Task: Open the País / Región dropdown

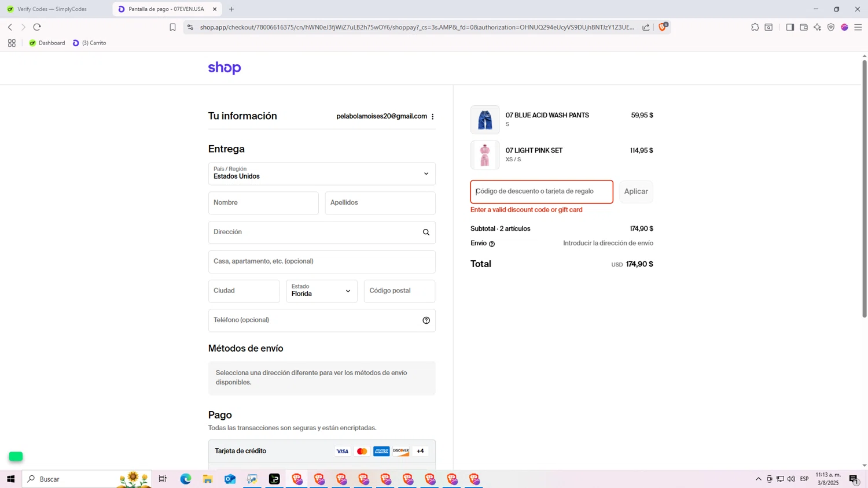Action: [x=322, y=173]
